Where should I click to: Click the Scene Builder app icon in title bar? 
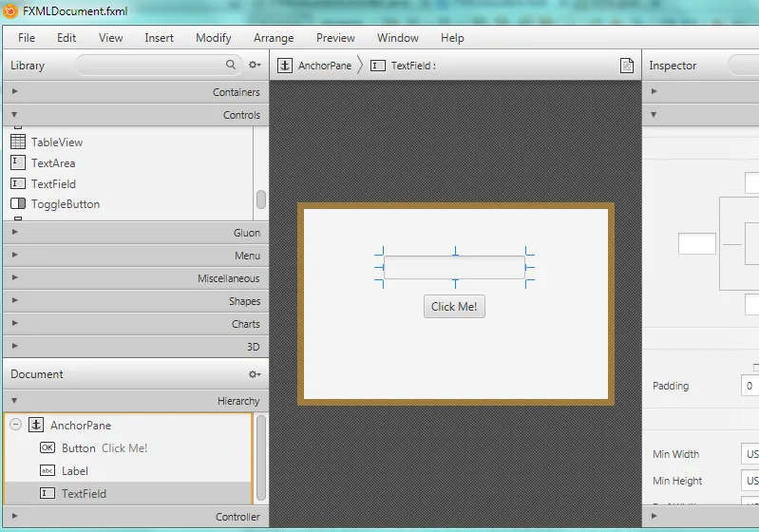click(10, 11)
